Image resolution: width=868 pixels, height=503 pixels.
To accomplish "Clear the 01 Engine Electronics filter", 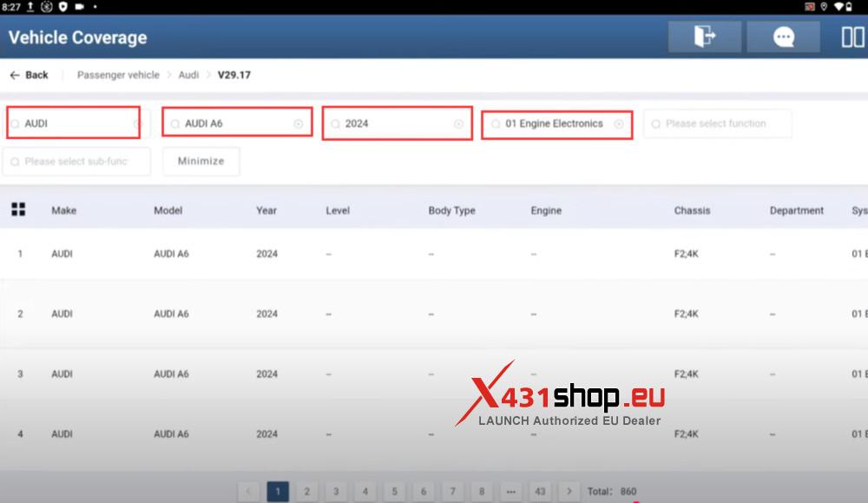I will click(620, 123).
